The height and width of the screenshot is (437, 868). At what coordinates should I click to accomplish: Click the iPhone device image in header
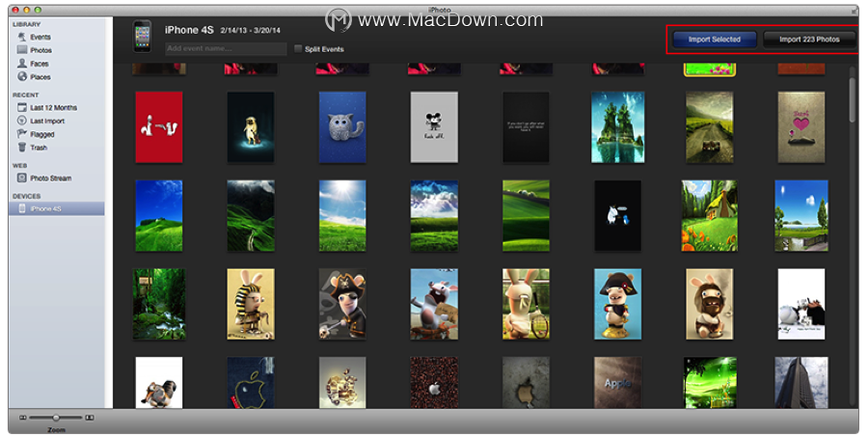point(143,37)
